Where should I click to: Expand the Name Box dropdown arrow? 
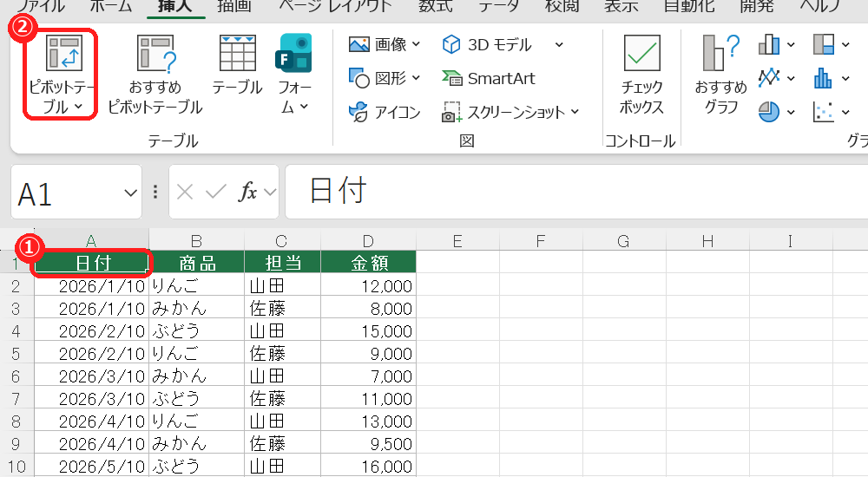coord(131,193)
